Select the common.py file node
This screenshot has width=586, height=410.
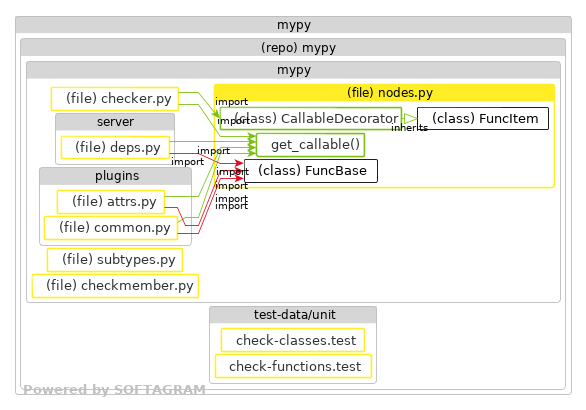pyautogui.click(x=111, y=228)
